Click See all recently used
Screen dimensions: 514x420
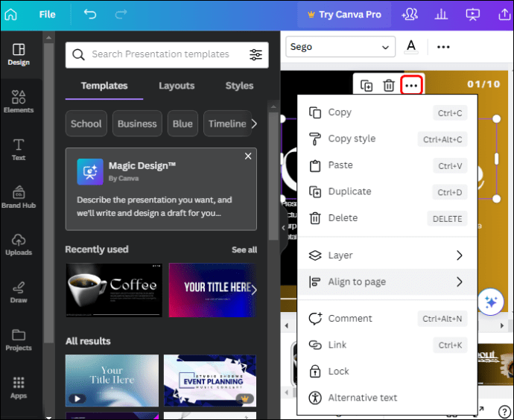(x=244, y=249)
